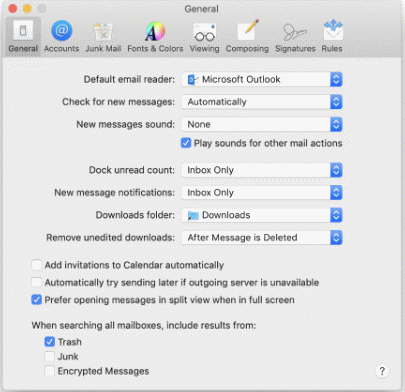
Task: Change the Downloads folder selection
Action: pyautogui.click(x=262, y=215)
